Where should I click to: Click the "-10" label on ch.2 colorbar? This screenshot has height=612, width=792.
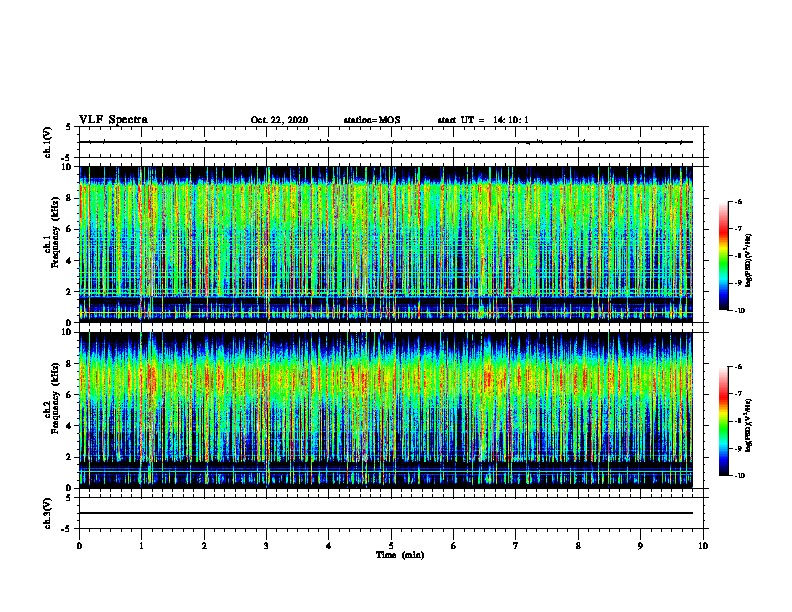[x=739, y=476]
